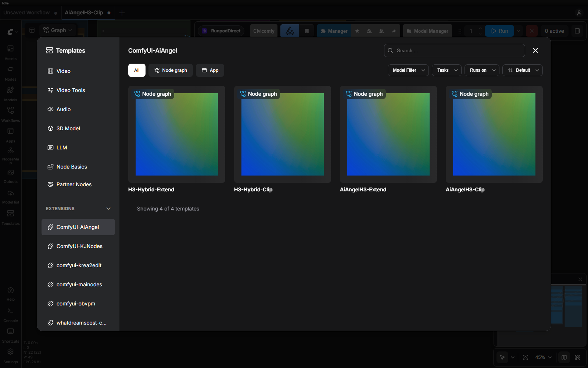Open the Tasks dropdown
This screenshot has height=368, width=588.
pos(447,70)
